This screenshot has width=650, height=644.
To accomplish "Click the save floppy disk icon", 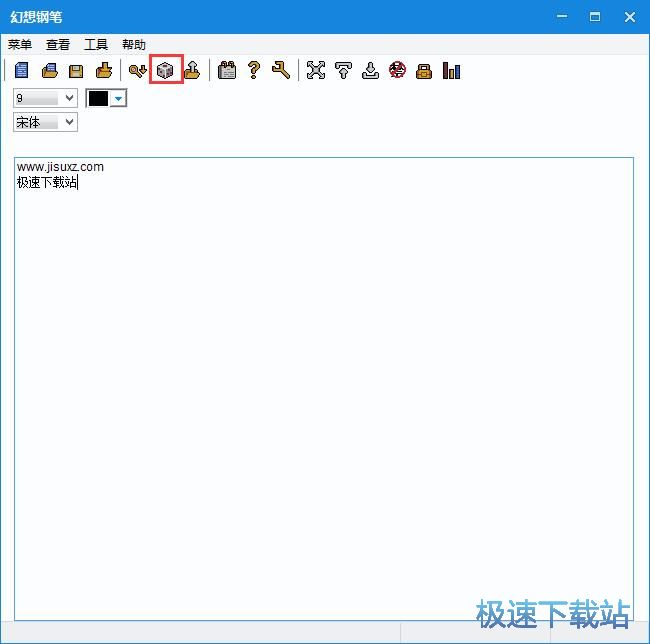I will [76, 71].
